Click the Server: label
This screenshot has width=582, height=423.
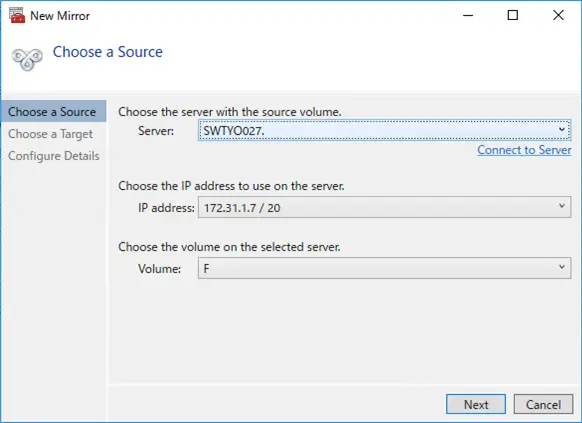coord(156,131)
